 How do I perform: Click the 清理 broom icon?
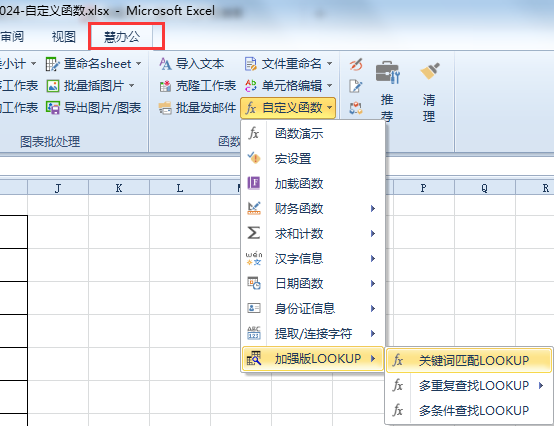point(430,71)
